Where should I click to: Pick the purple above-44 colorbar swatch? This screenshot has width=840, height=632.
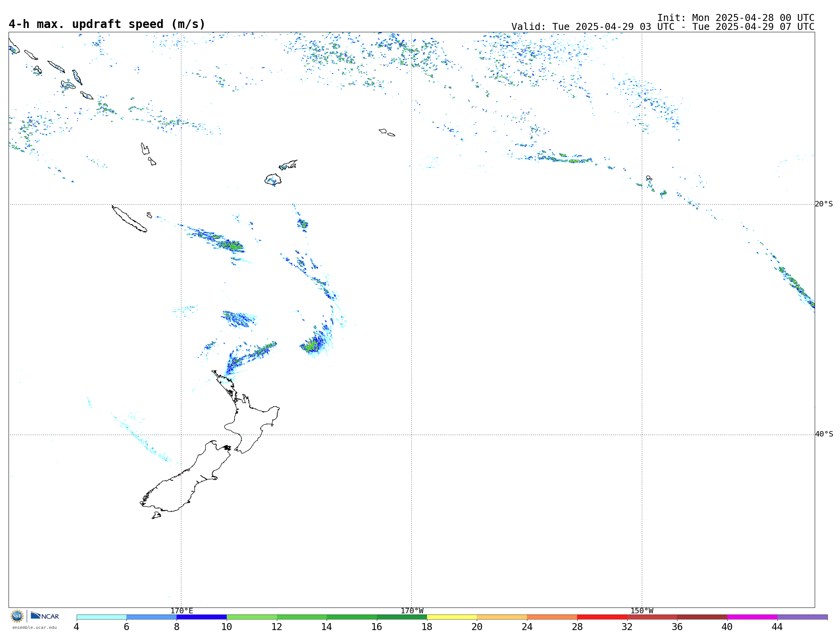pyautogui.click(x=802, y=617)
